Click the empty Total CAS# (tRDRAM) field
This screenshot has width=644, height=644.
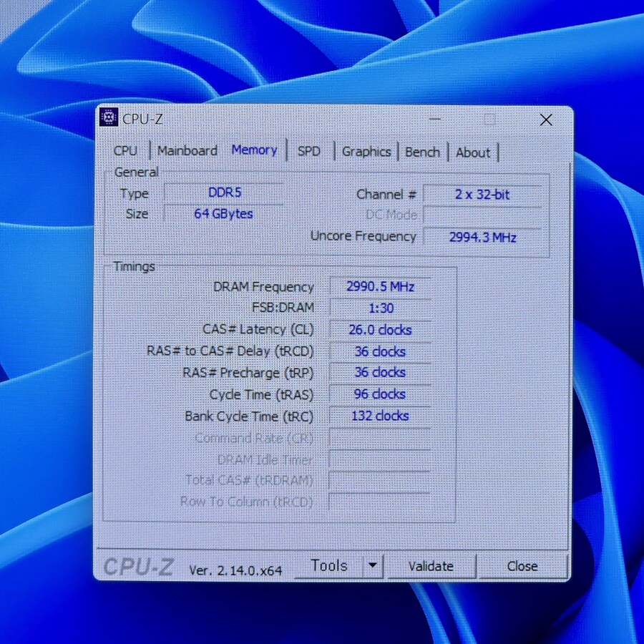coord(379,480)
